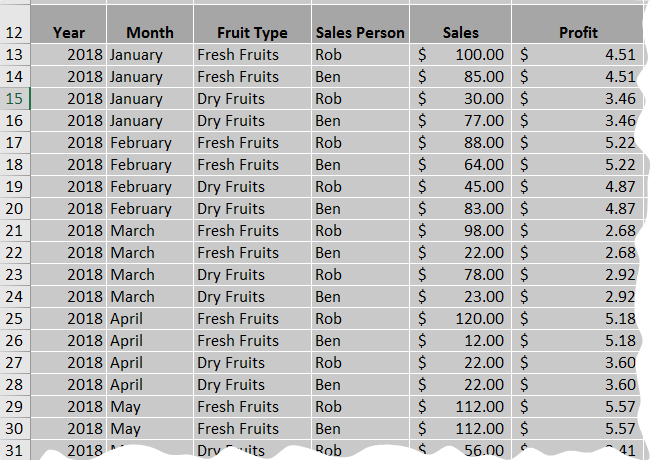
Task: Click the Year column header cell
Action: [x=68, y=24]
